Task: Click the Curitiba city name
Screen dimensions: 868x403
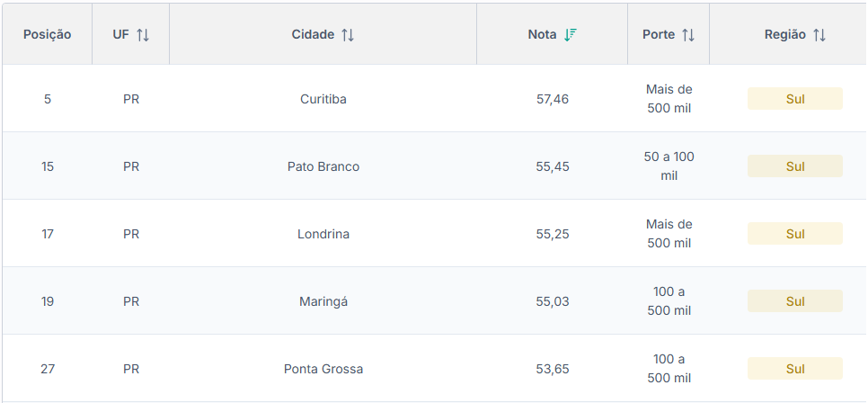Action: 323,99
